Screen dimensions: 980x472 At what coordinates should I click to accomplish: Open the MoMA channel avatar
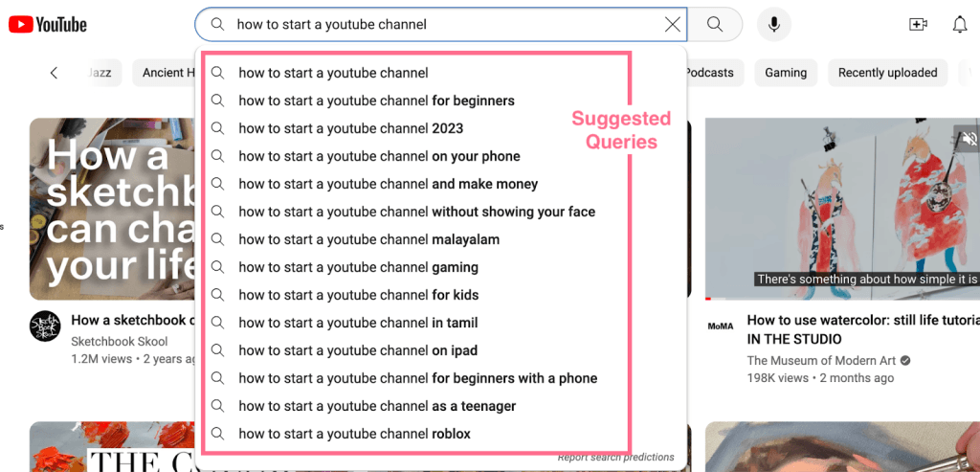[x=721, y=326]
